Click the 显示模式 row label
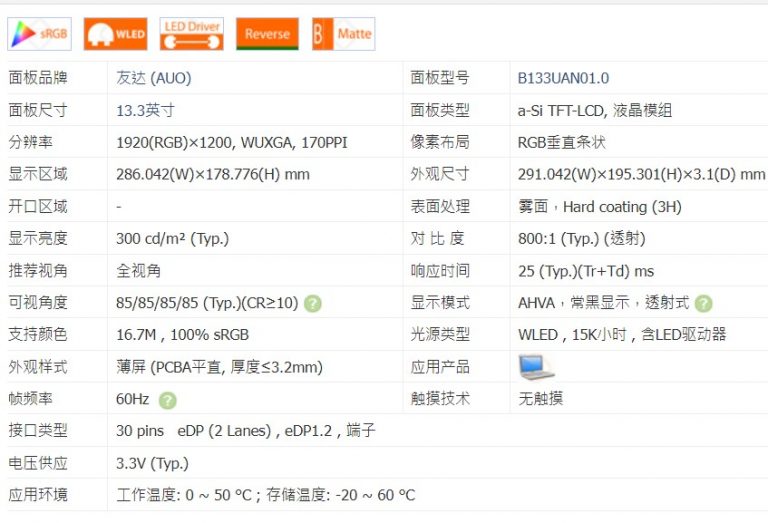 pos(440,303)
